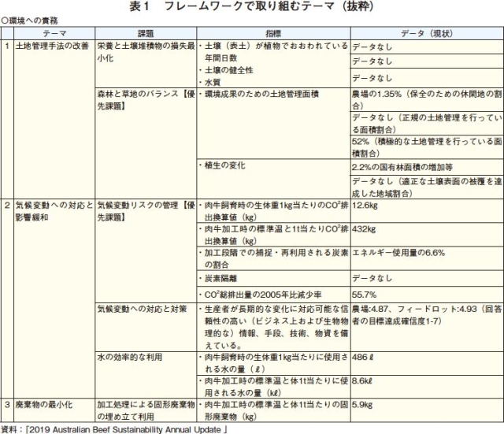Click the table title 'フレームワークで取り組むテーマ（抜粋）'

(x=269, y=6)
